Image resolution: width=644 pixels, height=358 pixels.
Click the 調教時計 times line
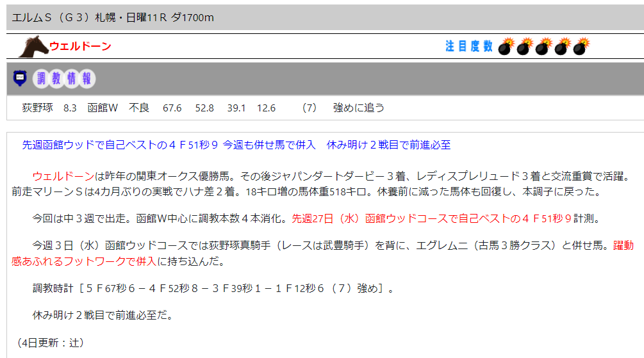213,289
